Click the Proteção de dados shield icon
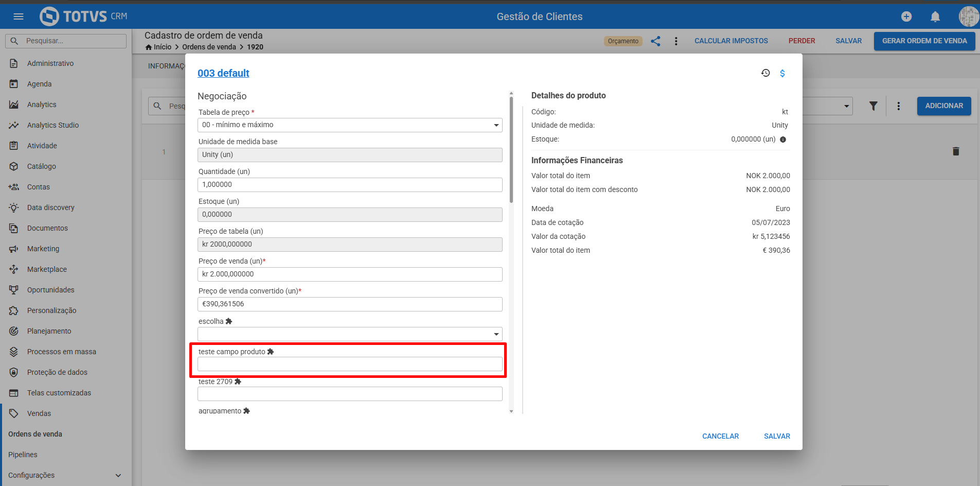 14,372
